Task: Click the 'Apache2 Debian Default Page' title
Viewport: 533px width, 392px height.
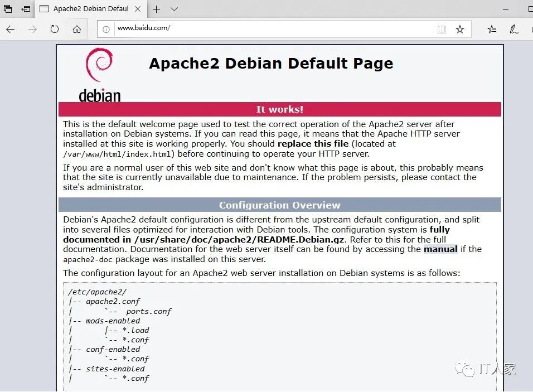Action: (271, 63)
